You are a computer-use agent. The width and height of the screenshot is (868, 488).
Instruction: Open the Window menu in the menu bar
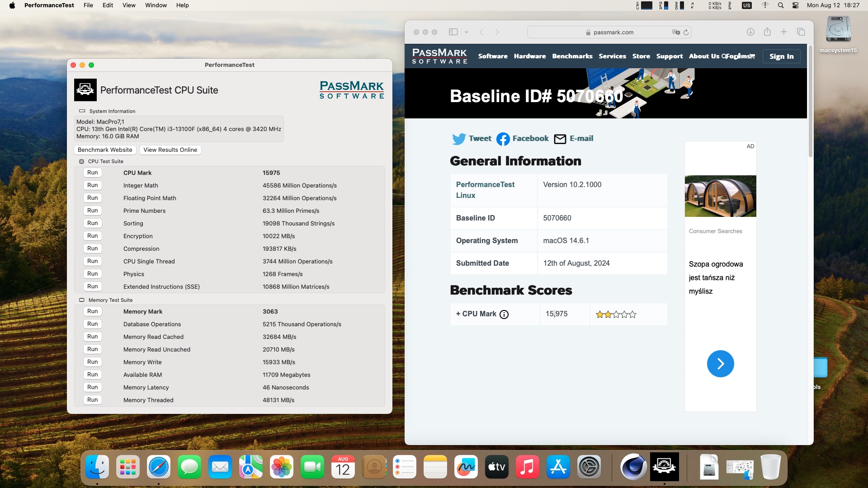click(156, 5)
